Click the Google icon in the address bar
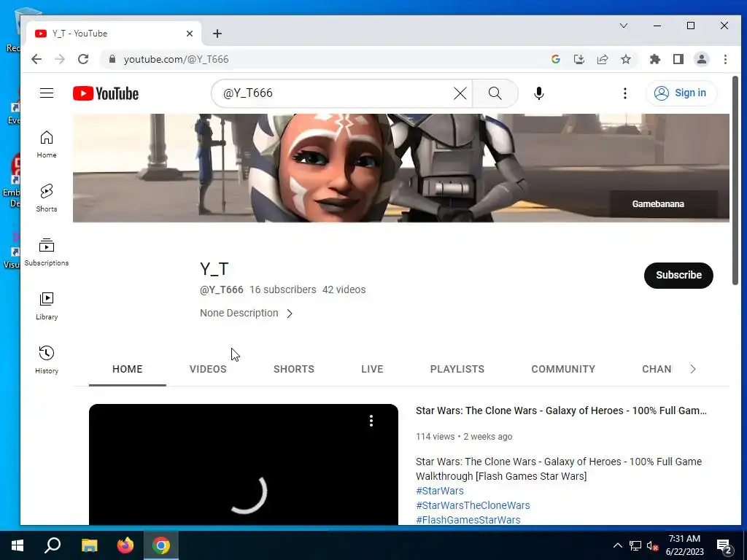Viewport: 747px width, 560px height. click(x=555, y=59)
